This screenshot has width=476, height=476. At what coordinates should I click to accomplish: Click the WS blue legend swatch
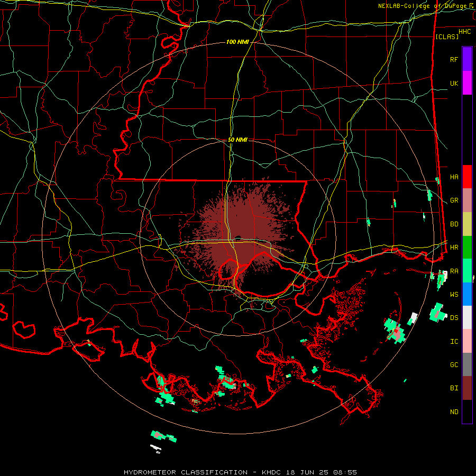point(467,294)
